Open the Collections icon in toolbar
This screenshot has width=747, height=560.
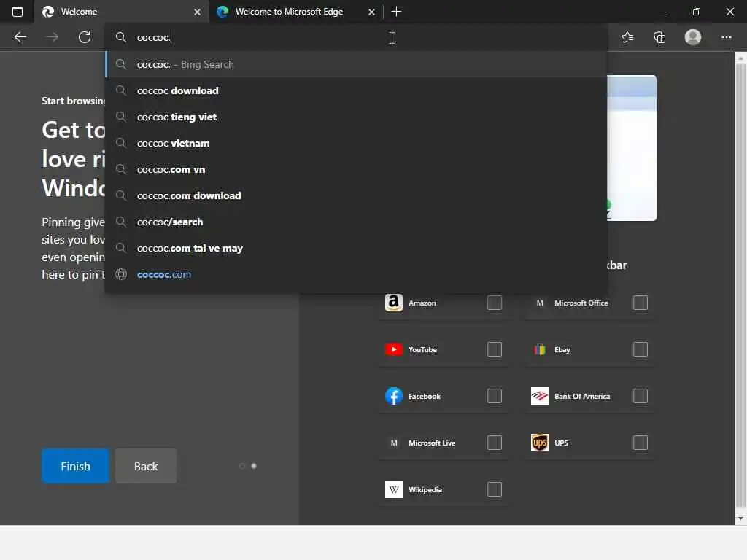pos(659,37)
